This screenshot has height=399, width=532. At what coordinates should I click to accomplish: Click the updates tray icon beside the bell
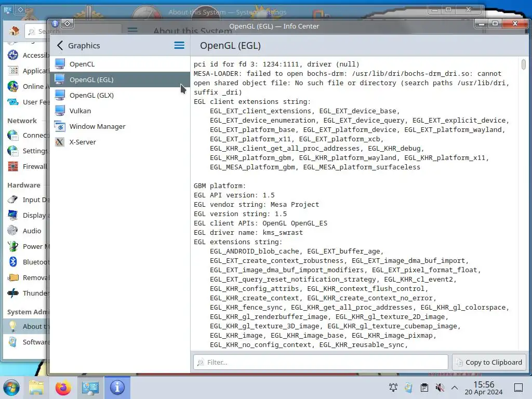(x=408, y=388)
